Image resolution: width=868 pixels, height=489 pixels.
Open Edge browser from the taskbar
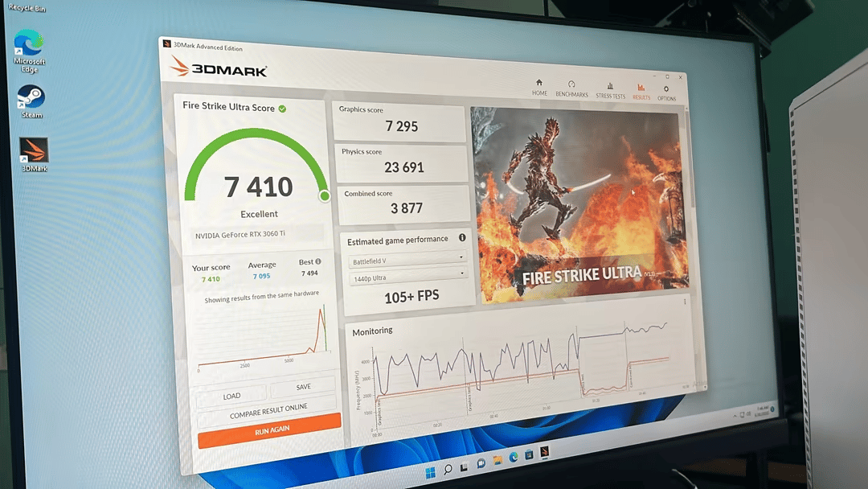[x=513, y=458]
